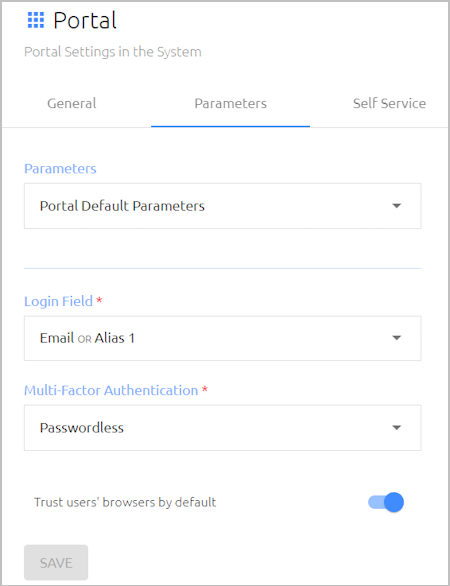This screenshot has width=450, height=586.
Task: Disable the trust users' browsers toggle
Action: (386, 502)
